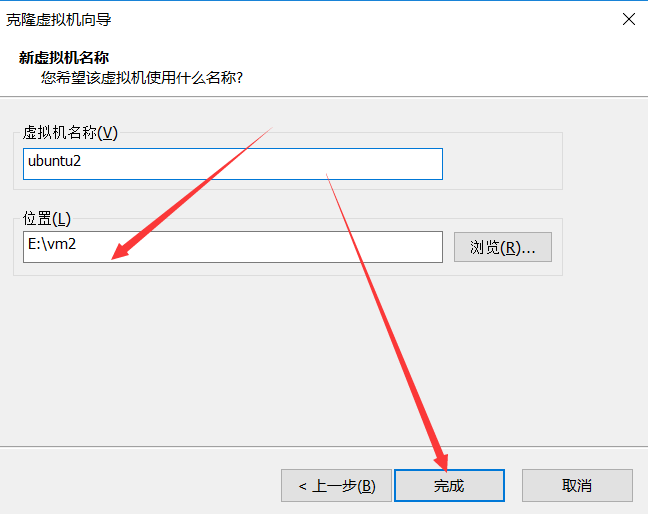Viewport: 648px width, 514px height.
Task: Close the 克隆虚拟机向导 dialog with X
Action: click(x=629, y=19)
